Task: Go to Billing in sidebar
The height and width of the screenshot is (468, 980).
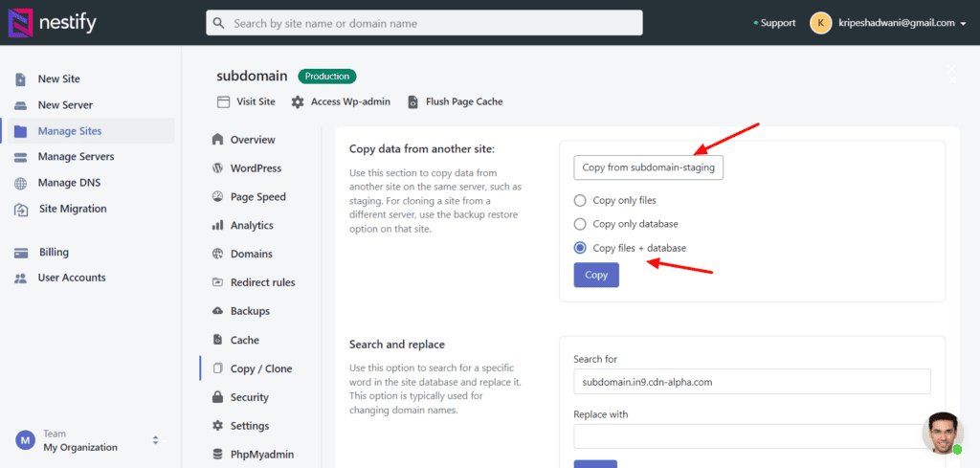Action: pos(54,253)
